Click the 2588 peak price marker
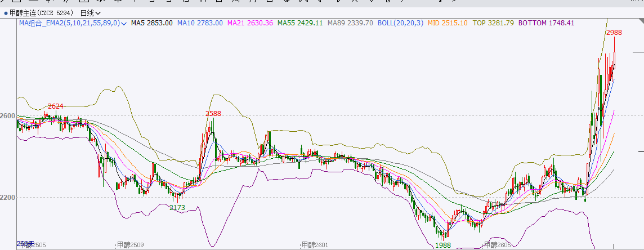This screenshot has width=644, height=250. pos(213,114)
